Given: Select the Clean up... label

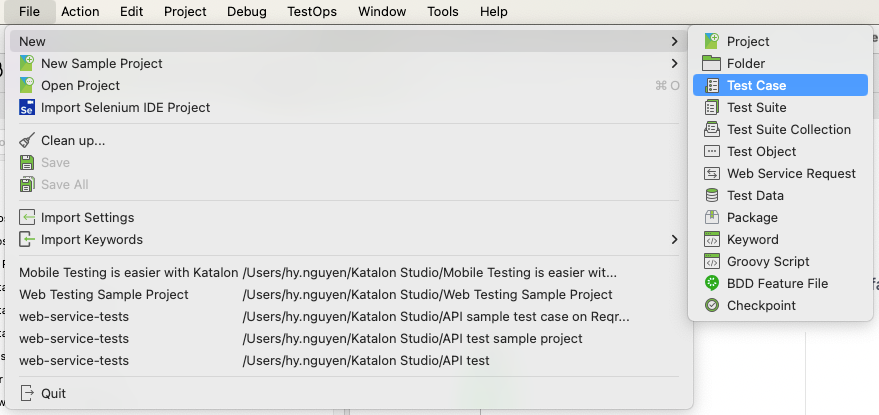Looking at the screenshot, I should 73,140.
